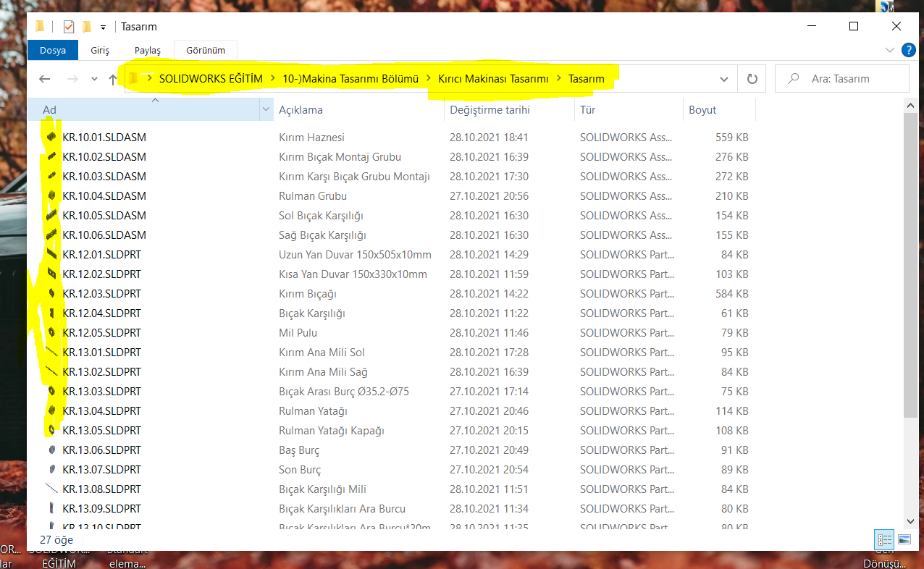Click the 27 öğe status bar text
The height and width of the screenshot is (569, 924).
pos(56,540)
